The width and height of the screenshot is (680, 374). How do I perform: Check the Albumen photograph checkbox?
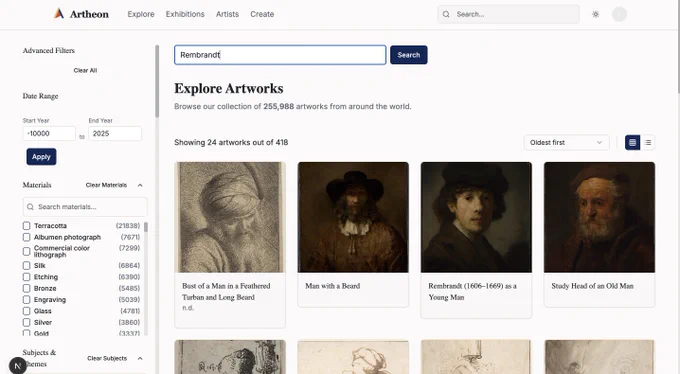[26, 237]
